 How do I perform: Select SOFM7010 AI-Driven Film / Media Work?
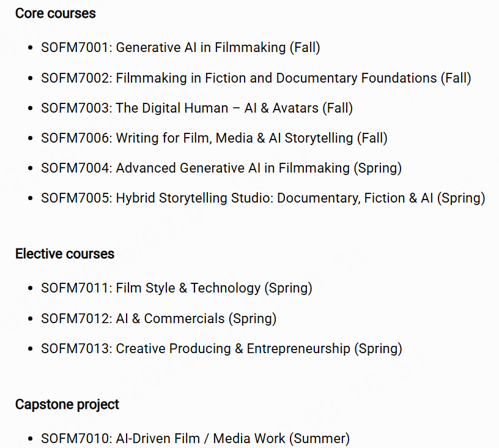pos(195,438)
